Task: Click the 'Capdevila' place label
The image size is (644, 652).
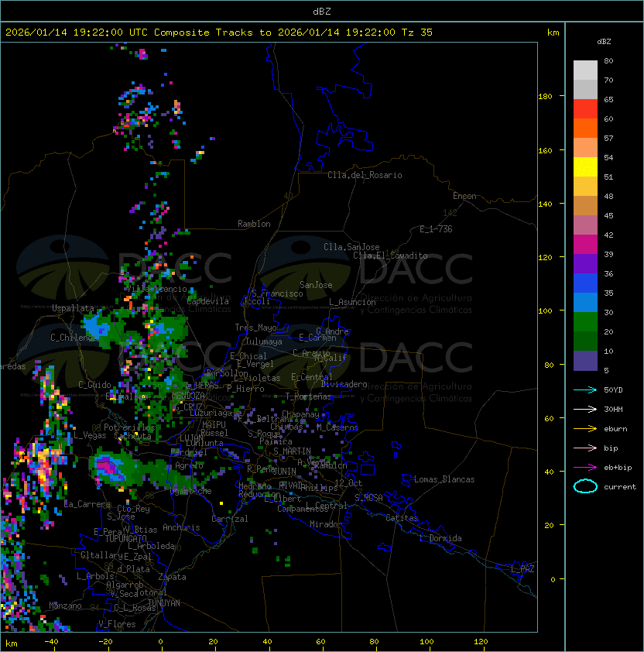Action: (x=208, y=301)
